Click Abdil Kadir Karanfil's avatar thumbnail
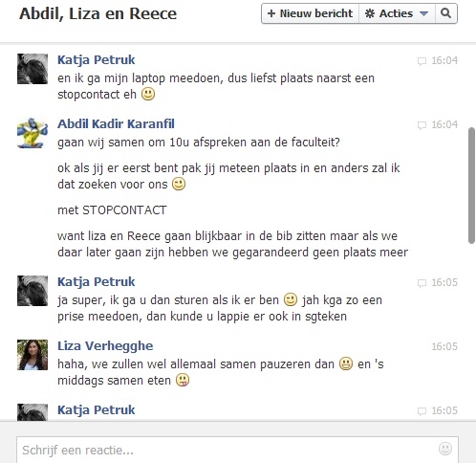476x463 pixels. (x=32, y=133)
